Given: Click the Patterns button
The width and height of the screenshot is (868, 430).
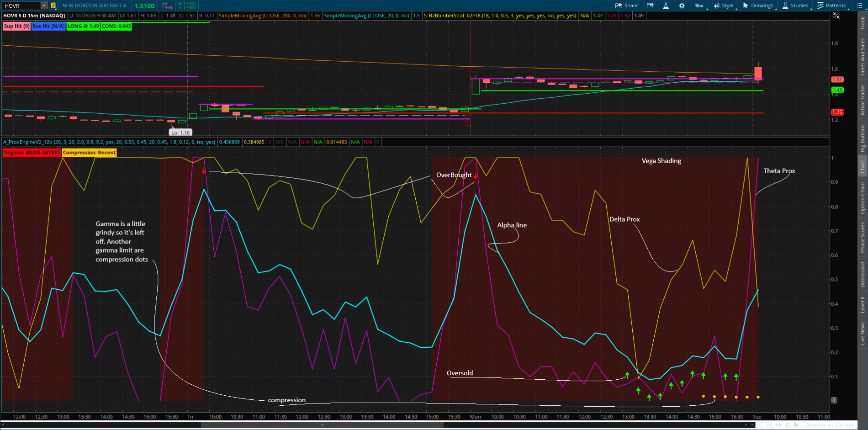Looking at the screenshot, I should (x=831, y=5).
